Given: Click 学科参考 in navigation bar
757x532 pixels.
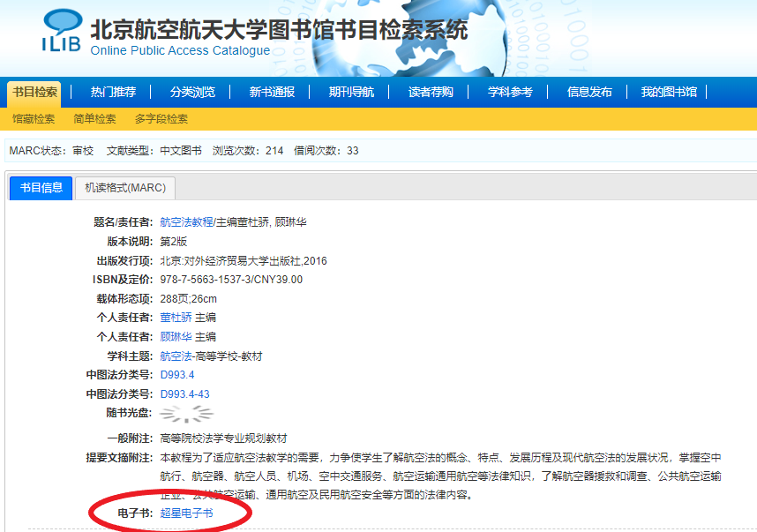Looking at the screenshot, I should pos(510,93).
